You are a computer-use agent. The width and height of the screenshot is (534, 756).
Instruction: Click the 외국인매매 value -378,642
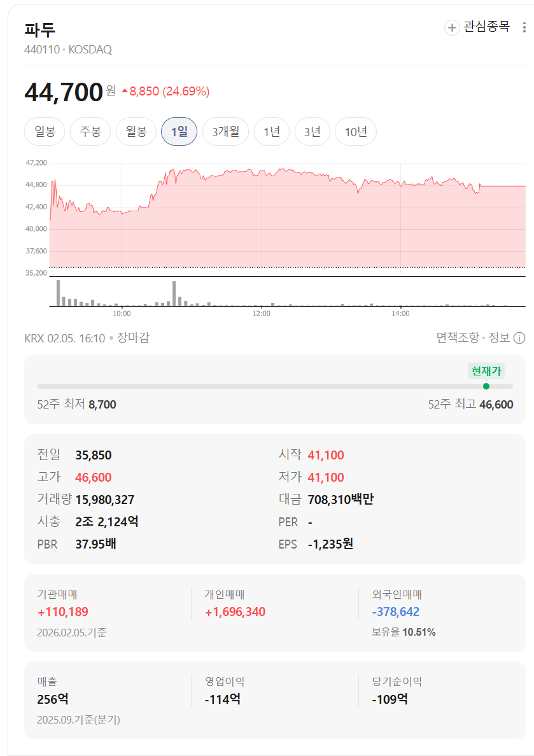click(395, 612)
